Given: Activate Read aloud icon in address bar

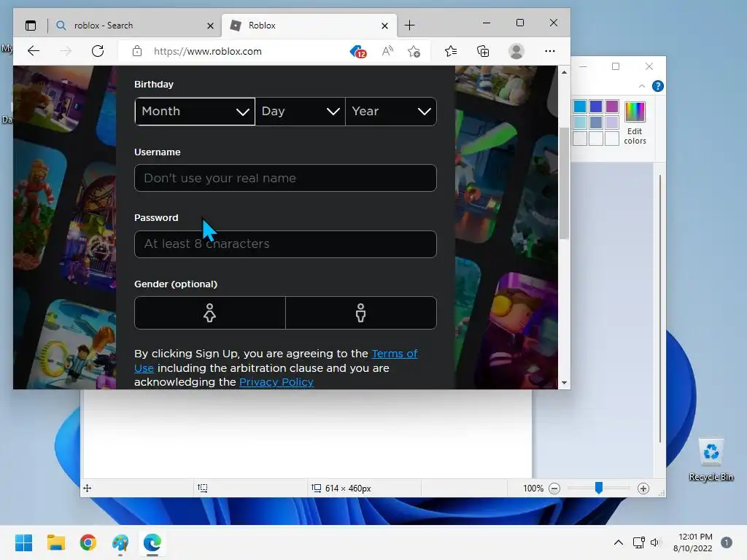Looking at the screenshot, I should (x=388, y=51).
